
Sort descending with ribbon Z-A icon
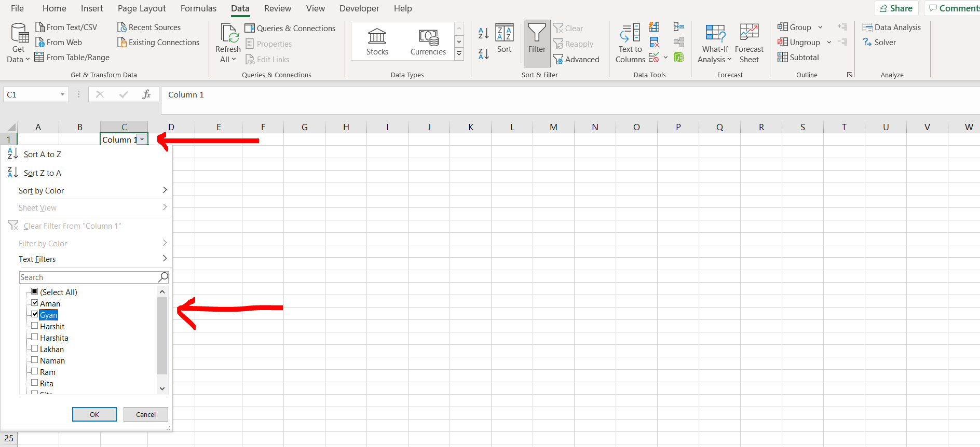coord(483,53)
